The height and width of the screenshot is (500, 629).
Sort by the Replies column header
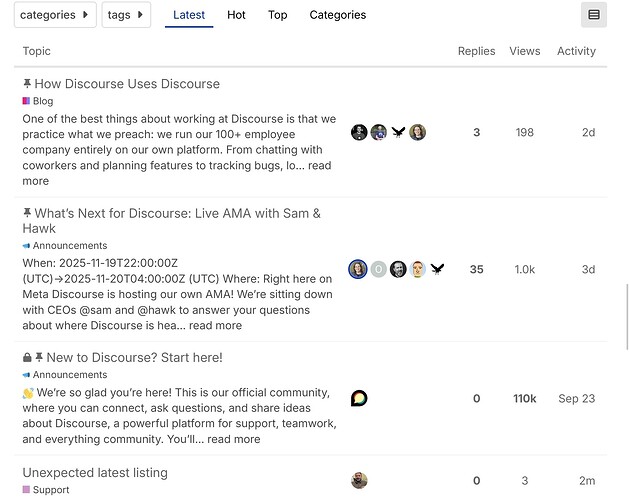pyautogui.click(x=476, y=51)
